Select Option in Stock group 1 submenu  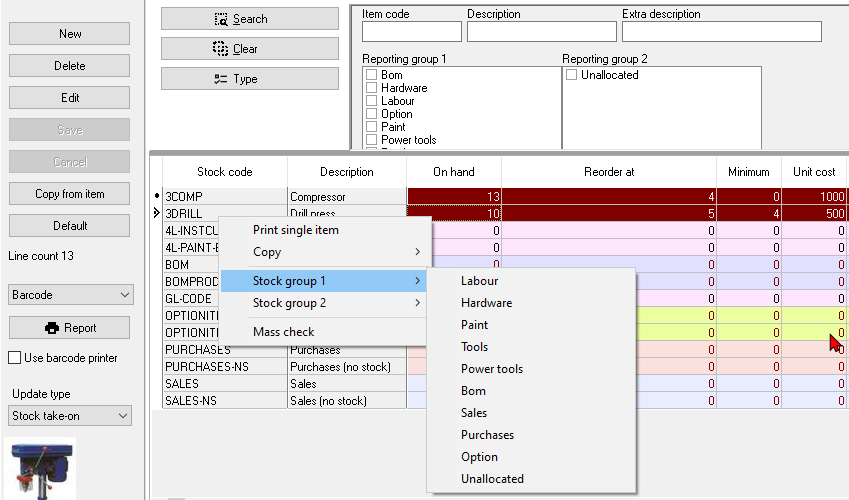pos(531,457)
